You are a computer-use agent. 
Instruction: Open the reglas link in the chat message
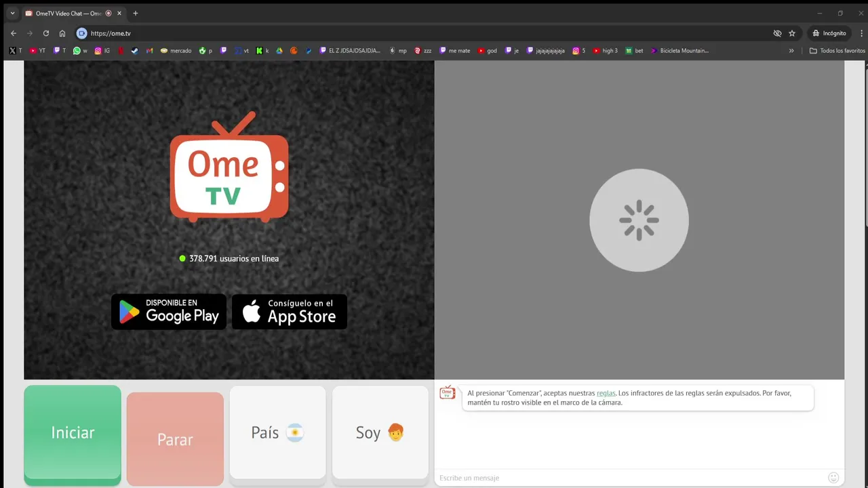606,393
